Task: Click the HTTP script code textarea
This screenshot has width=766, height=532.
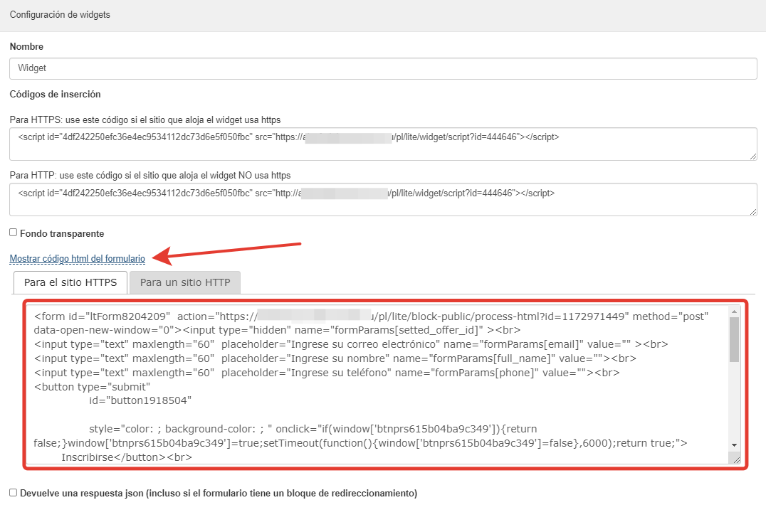Action: coord(383,200)
